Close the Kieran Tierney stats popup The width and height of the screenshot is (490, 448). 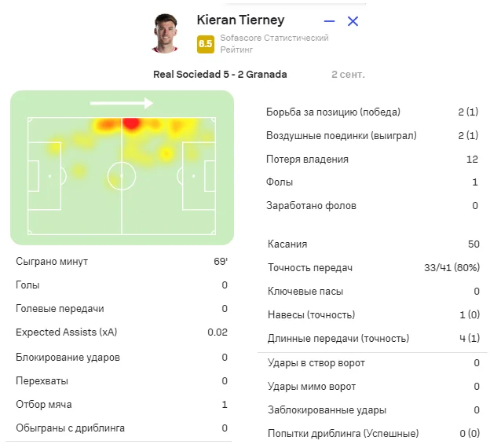coord(353,21)
